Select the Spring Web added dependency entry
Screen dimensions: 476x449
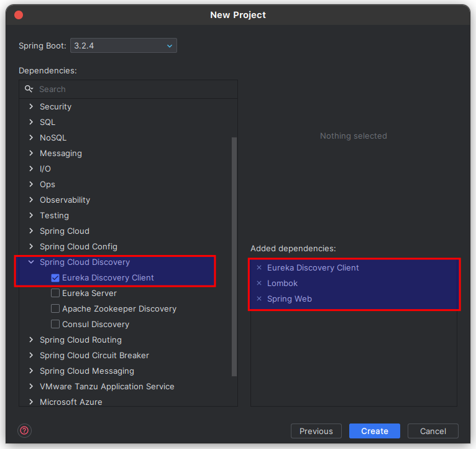point(290,299)
